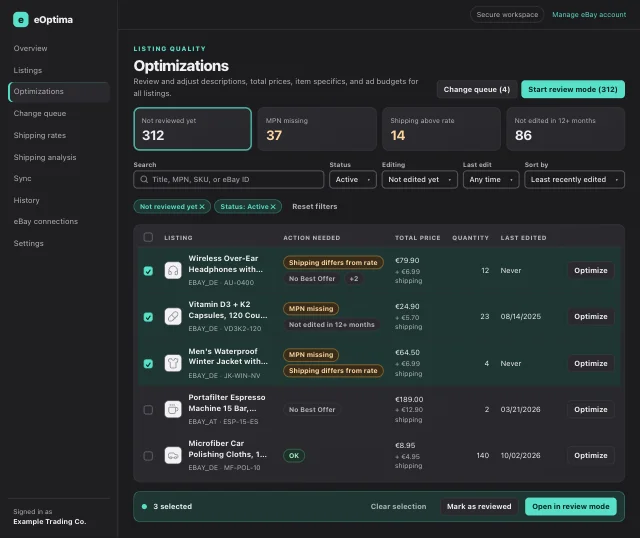Optimize the Portafilter Espresso Machine listing
The width and height of the screenshot is (640, 538).
coord(591,409)
